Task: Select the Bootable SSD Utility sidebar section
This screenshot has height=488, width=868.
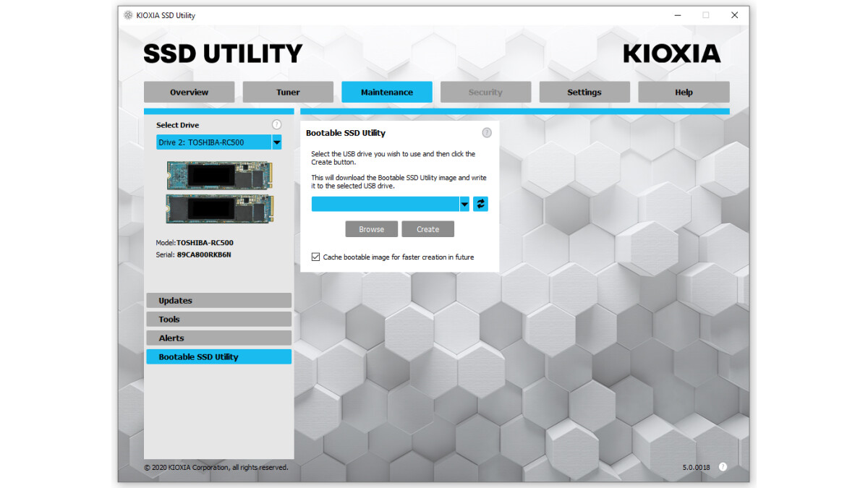Action: pyautogui.click(x=219, y=356)
